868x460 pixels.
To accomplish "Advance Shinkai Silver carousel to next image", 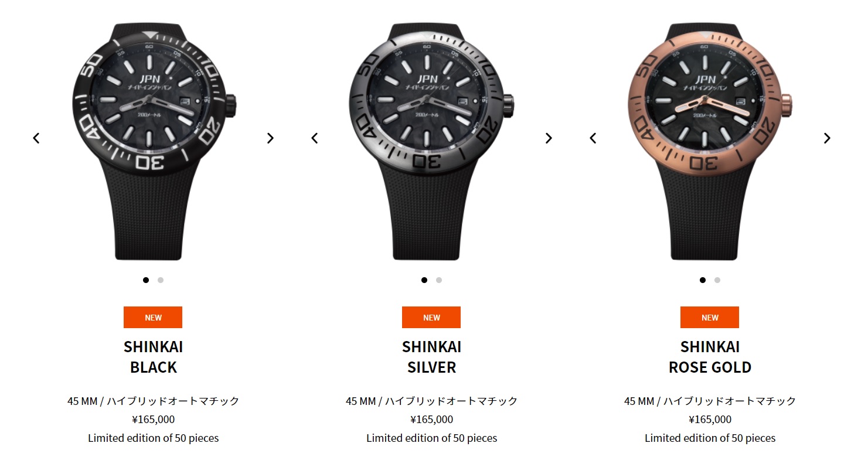I will coord(549,138).
